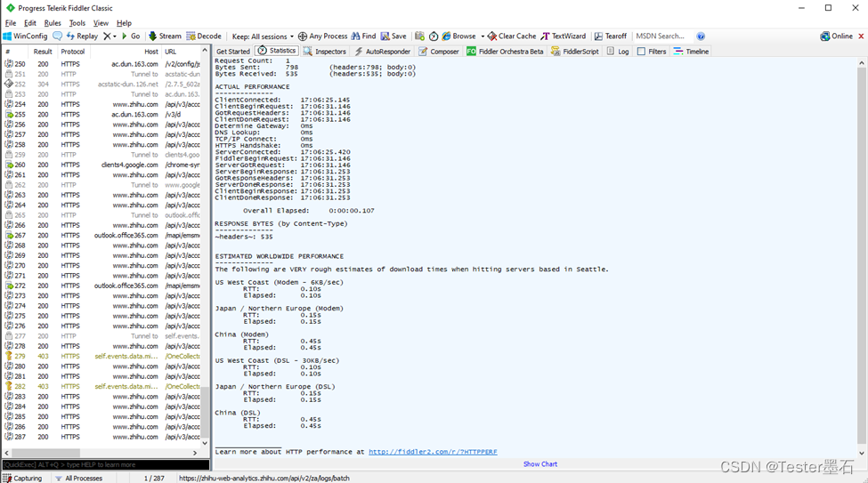Click session list scroll down arrow
This screenshot has height=483, width=868.
coord(205,443)
